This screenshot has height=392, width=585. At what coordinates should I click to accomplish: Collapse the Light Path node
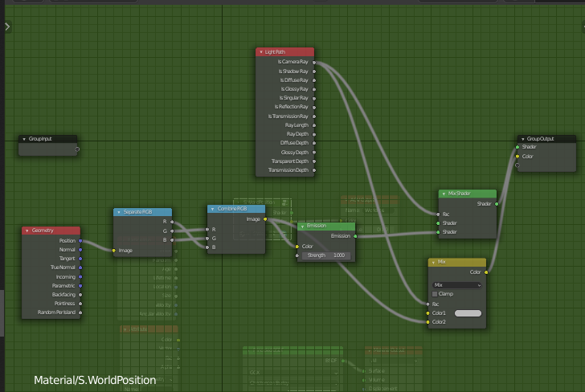tap(261, 52)
